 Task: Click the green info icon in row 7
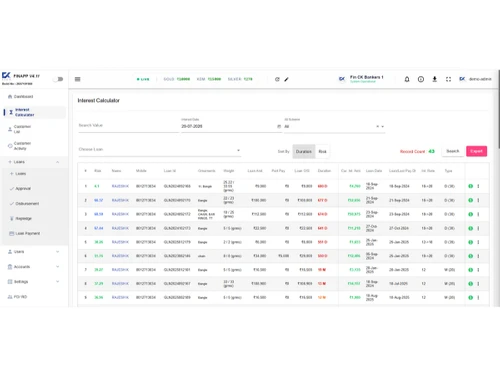point(471,270)
